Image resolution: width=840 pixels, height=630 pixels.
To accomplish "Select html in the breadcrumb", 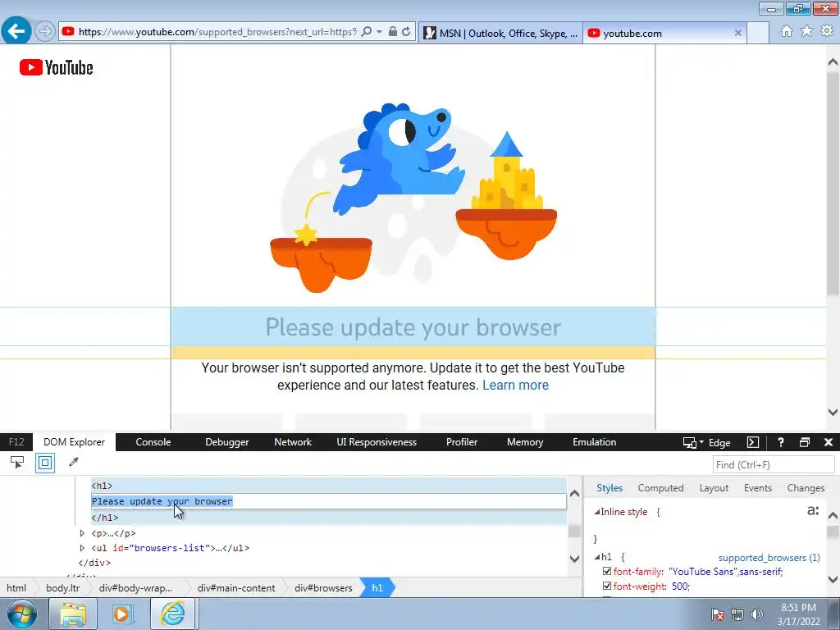I will [x=16, y=587].
